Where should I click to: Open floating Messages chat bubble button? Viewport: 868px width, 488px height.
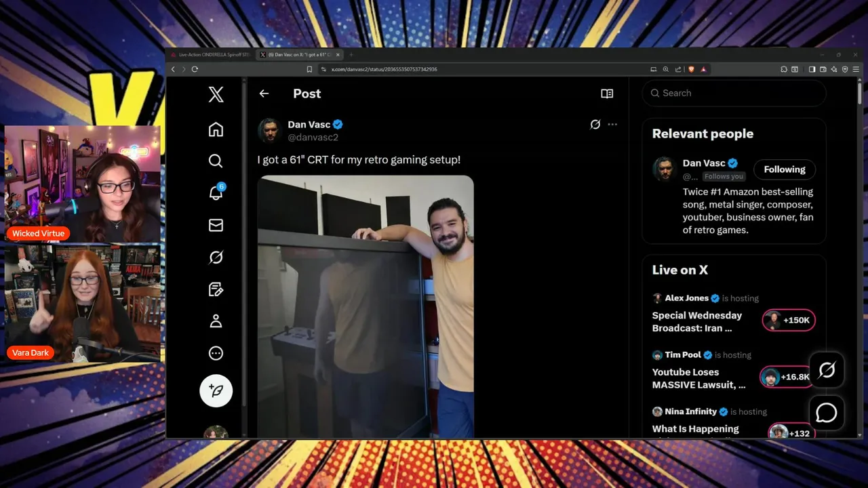coord(827,413)
